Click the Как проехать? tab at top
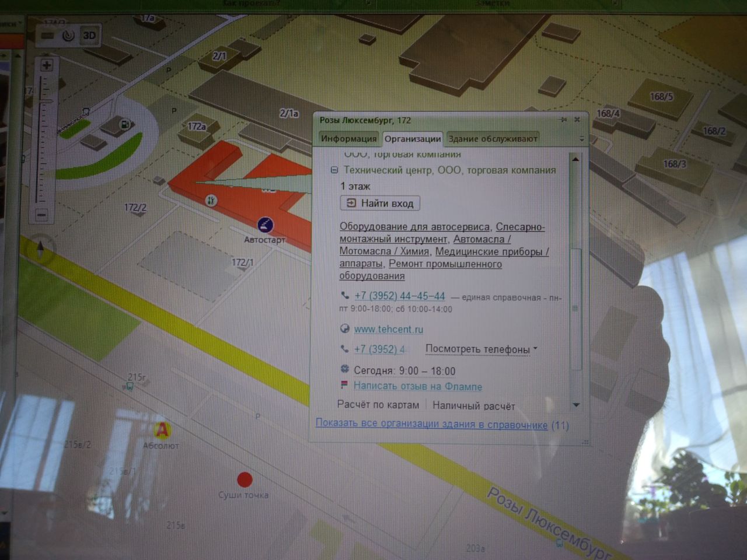 tap(251, 3)
